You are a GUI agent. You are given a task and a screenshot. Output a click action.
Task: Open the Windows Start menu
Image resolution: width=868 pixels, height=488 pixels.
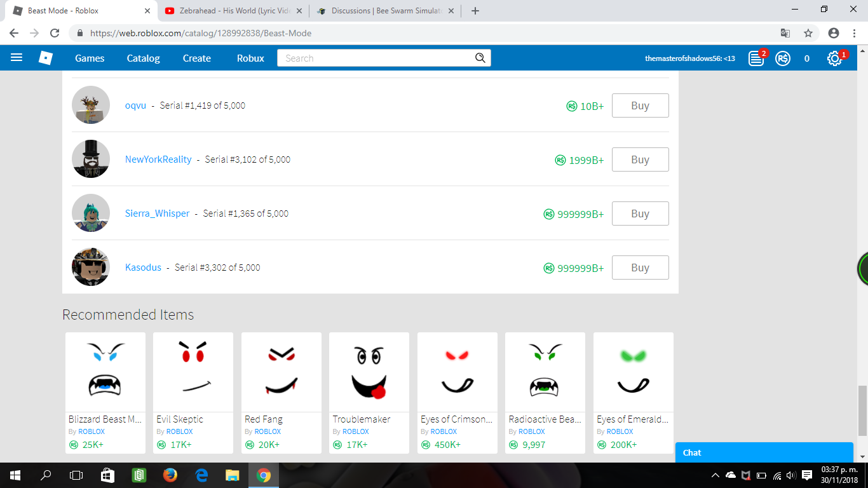tap(15, 475)
